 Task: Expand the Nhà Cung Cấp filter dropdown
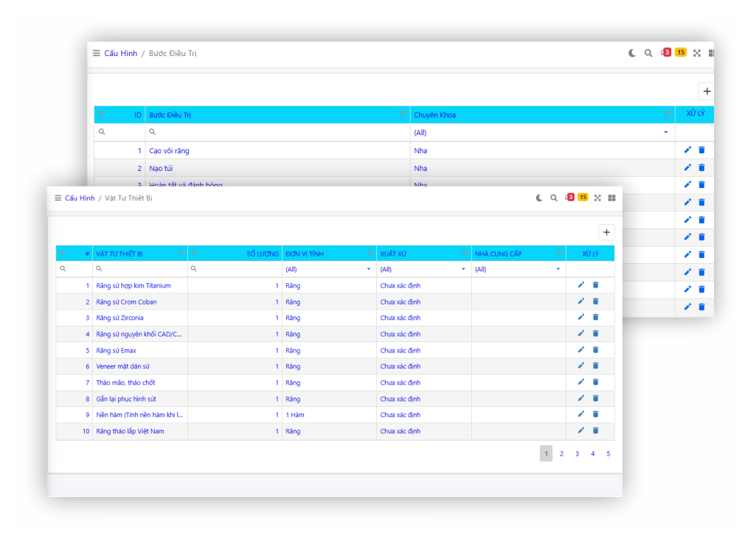(x=558, y=270)
